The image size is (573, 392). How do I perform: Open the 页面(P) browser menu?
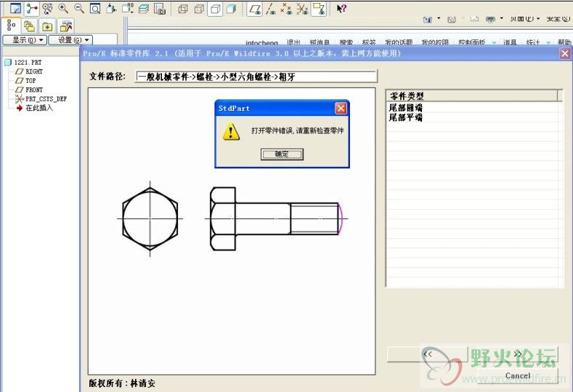coord(525,19)
